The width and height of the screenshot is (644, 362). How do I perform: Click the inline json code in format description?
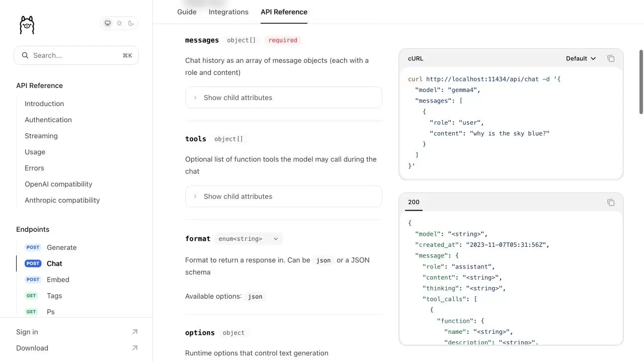(324, 260)
